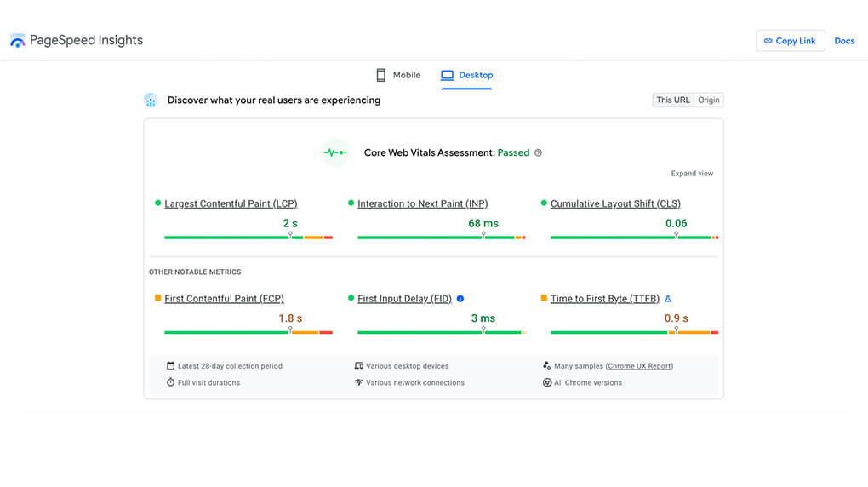Click the Cumulative Layout Shift distribution bar
868x487 pixels.
634,238
